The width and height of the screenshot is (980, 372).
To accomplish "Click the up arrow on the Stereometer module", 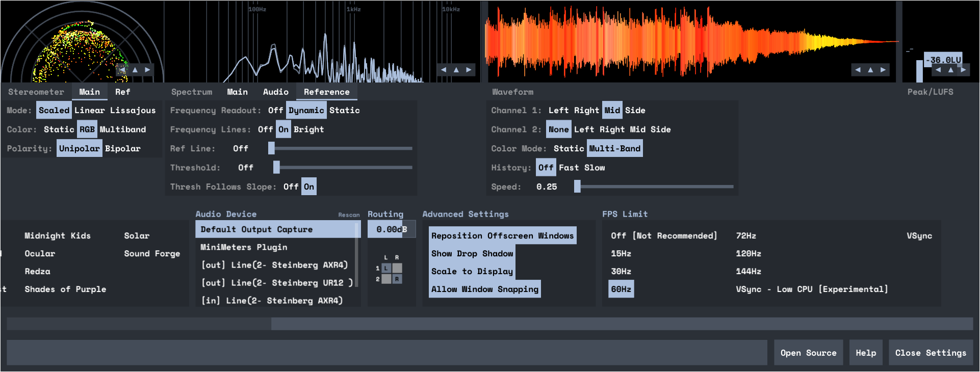I will click(135, 70).
